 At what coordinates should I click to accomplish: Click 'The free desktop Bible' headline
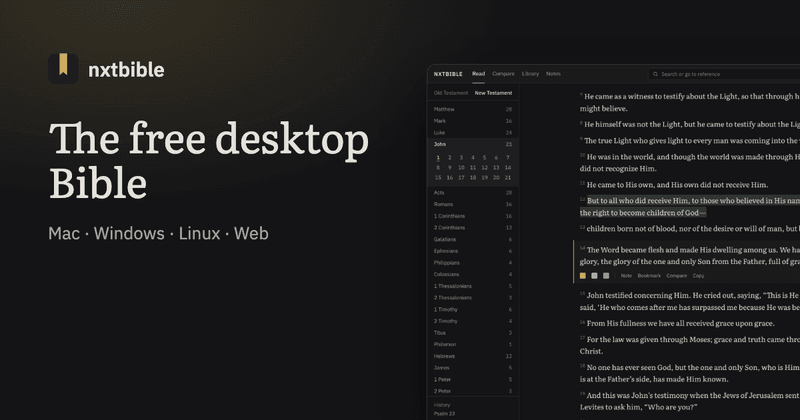[x=209, y=160]
